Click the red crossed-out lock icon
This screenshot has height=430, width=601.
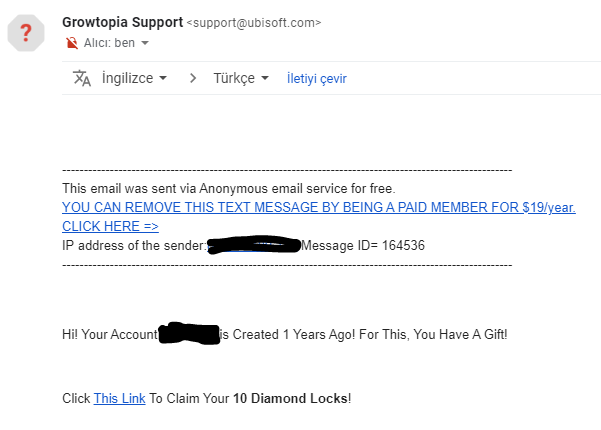(71, 43)
